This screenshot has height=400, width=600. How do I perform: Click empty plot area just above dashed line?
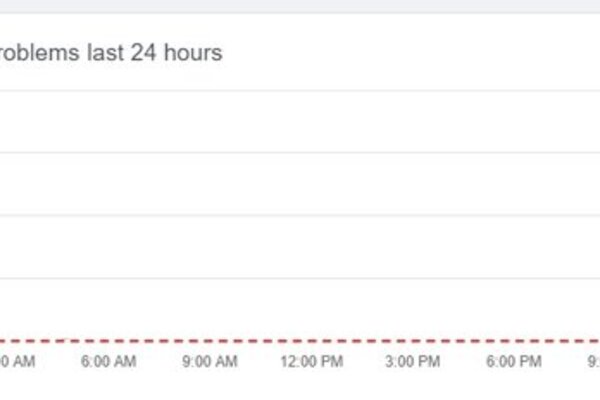click(x=300, y=309)
